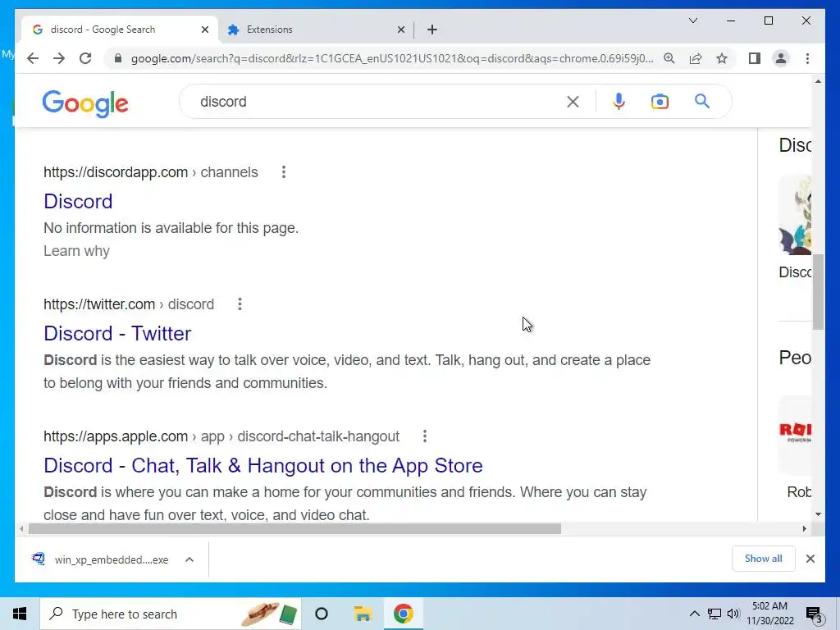Jump the horizontal scrollbar at page bottom
Image resolution: width=840 pixels, height=630 pixels.
294,529
